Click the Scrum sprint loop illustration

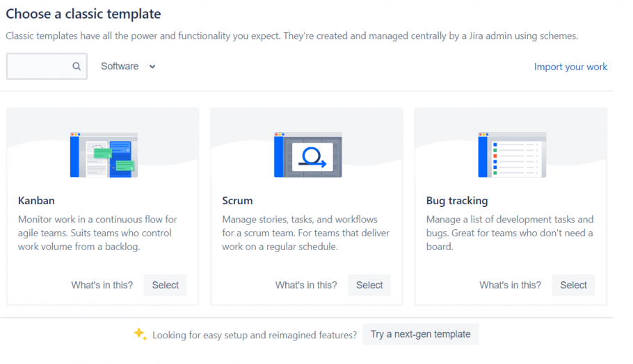click(x=308, y=155)
